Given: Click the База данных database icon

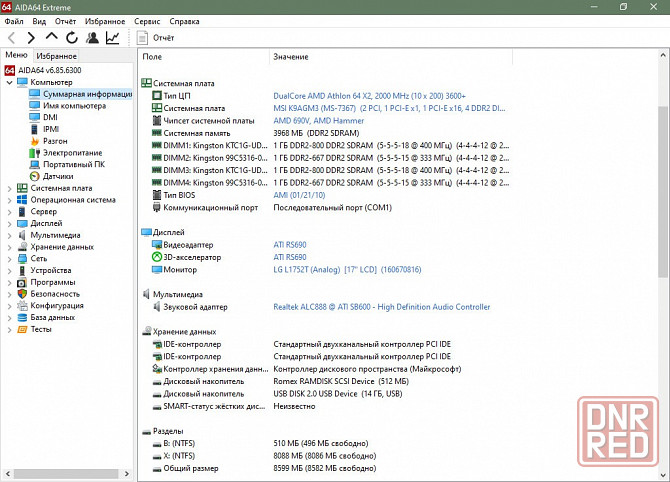Looking at the screenshot, I should coord(22,317).
